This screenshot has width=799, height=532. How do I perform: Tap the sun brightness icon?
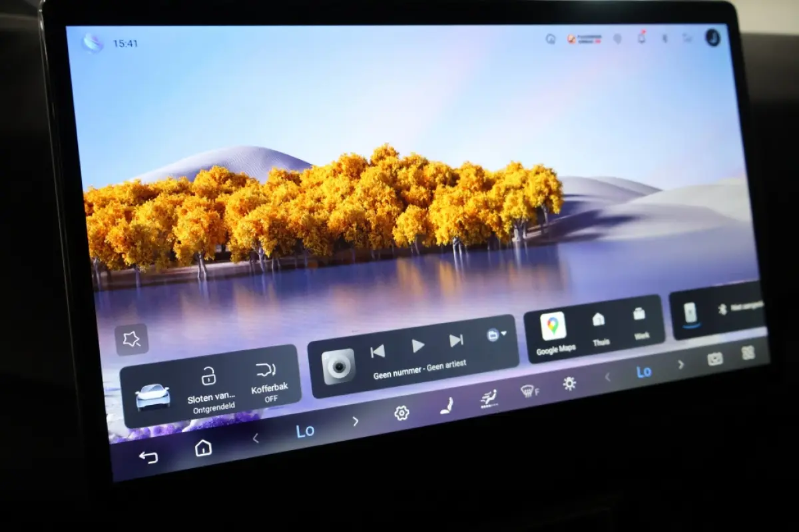(569, 384)
